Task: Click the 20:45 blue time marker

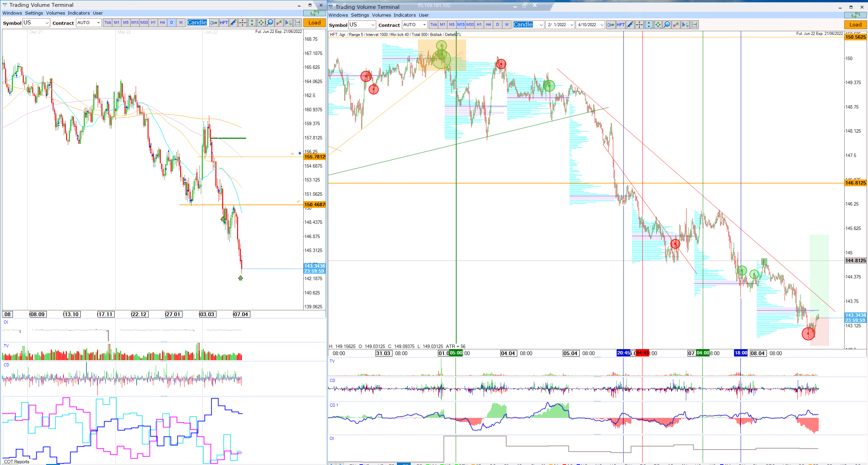Action: [623, 353]
